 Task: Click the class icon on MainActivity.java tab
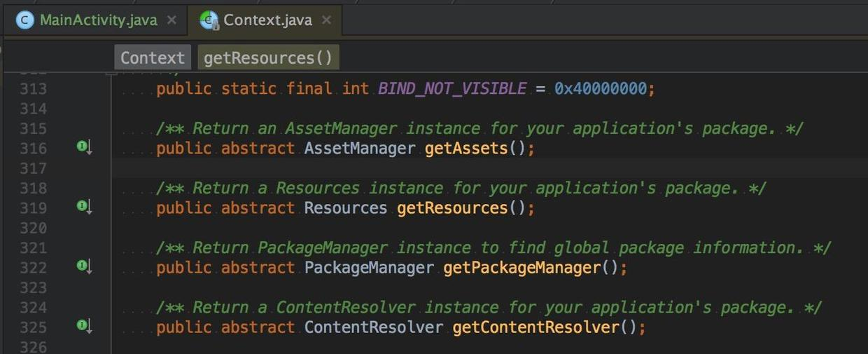[25, 20]
